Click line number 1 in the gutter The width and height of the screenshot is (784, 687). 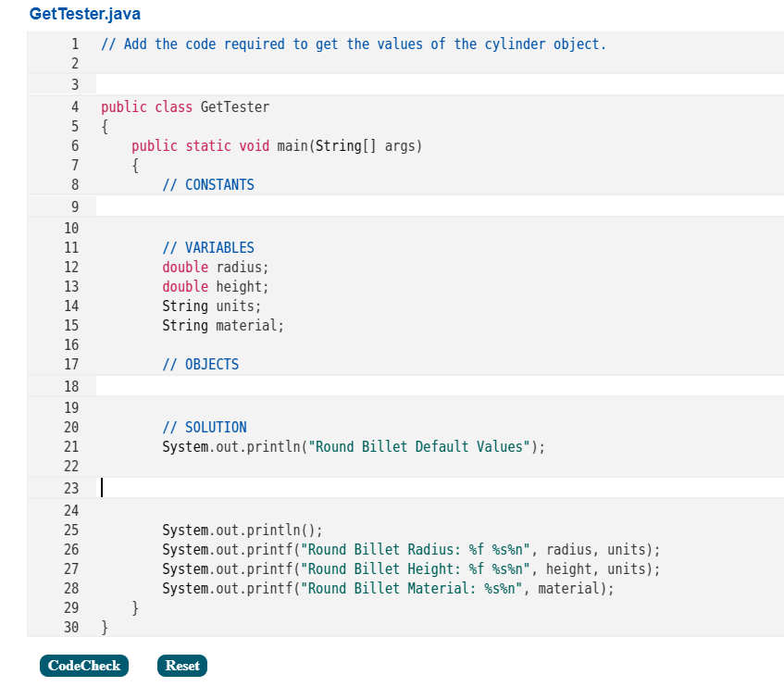coord(74,44)
